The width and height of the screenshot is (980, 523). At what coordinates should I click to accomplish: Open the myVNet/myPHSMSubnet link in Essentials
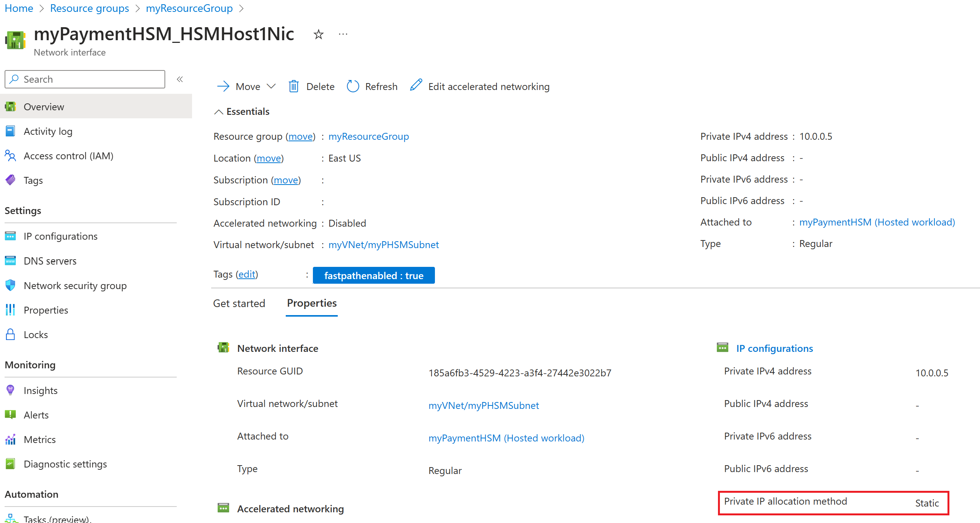point(383,245)
